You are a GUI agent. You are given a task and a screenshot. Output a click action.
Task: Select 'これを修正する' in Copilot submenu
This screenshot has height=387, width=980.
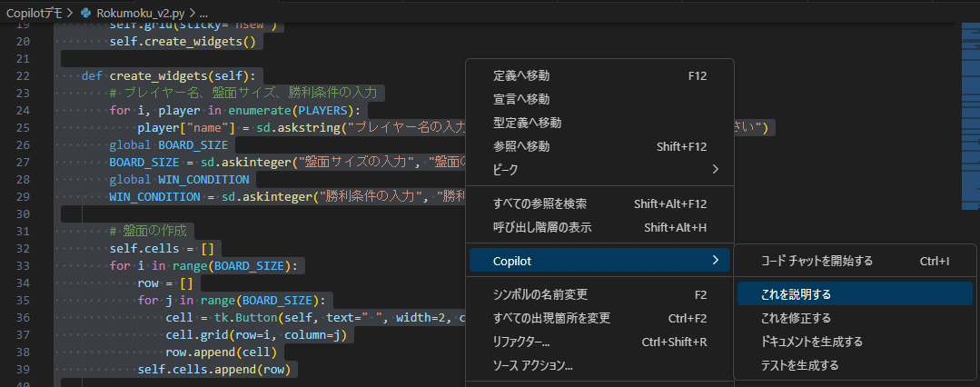[x=797, y=318]
